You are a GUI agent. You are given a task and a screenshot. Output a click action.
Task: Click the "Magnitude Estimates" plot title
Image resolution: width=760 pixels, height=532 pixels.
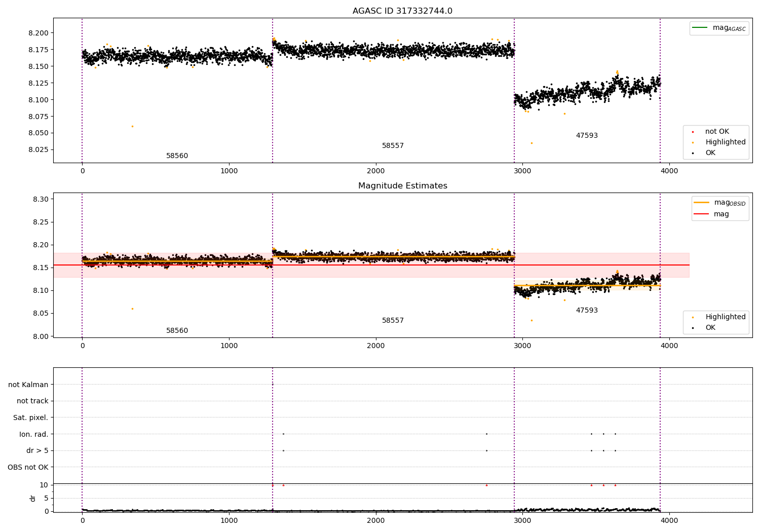pos(402,186)
